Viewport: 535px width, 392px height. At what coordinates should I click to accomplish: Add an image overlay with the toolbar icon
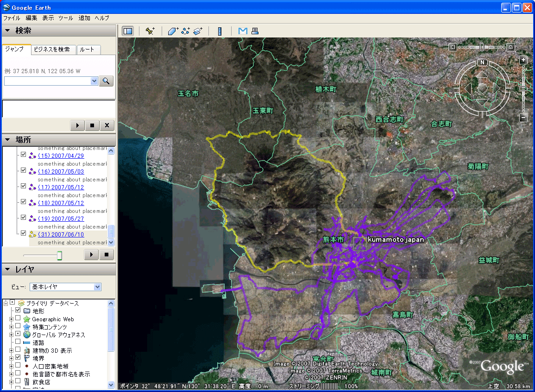coord(197,31)
